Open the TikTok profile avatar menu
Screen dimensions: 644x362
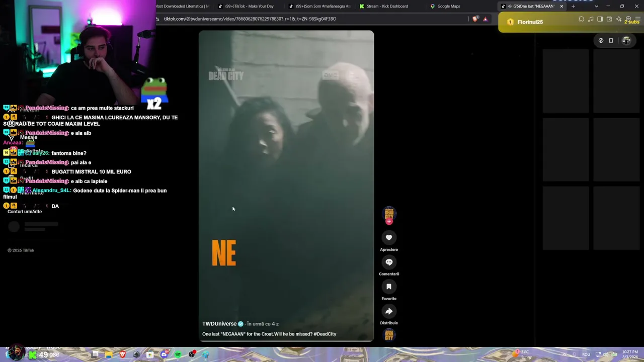click(626, 41)
